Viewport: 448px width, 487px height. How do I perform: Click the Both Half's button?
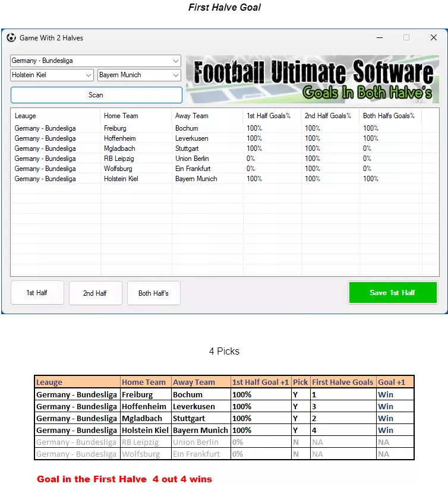click(x=154, y=293)
